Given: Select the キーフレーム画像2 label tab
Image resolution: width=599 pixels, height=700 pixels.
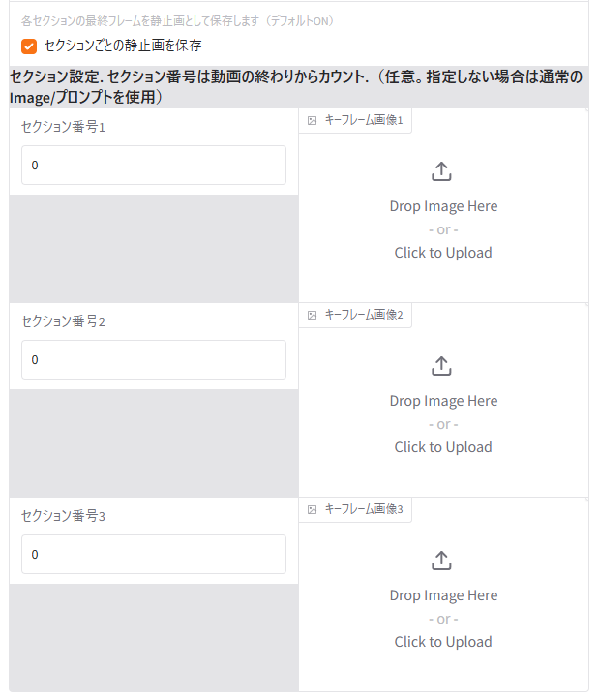Looking at the screenshot, I should tap(362, 316).
